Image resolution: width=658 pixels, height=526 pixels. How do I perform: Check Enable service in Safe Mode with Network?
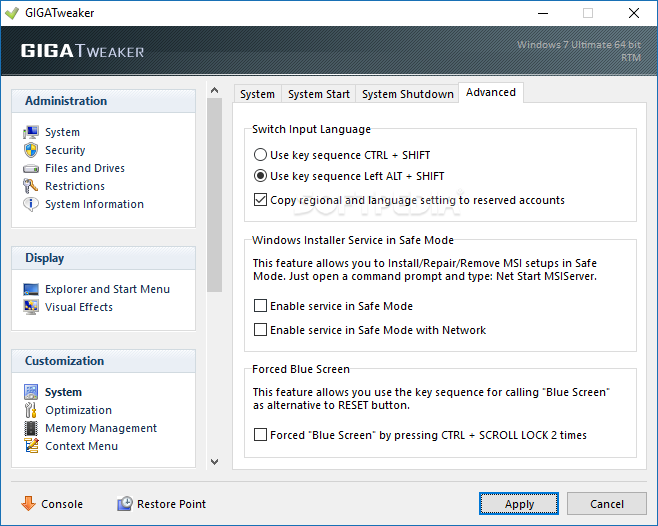pyautogui.click(x=260, y=330)
